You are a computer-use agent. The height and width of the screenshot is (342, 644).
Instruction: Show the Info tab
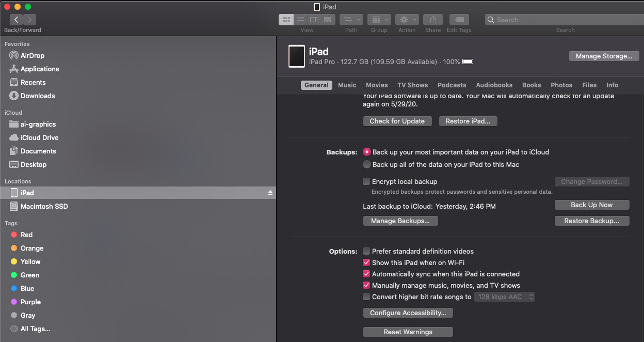[613, 85]
